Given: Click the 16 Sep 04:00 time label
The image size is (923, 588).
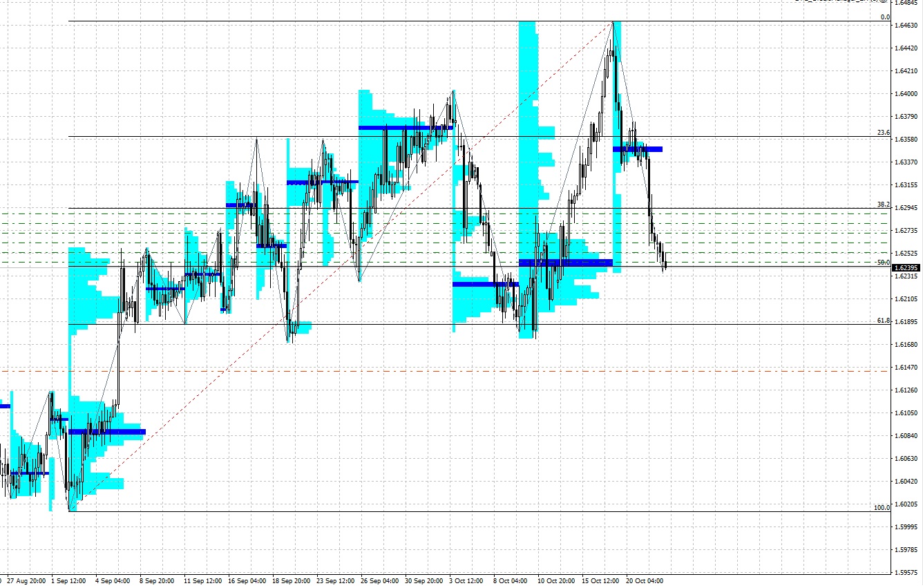Looking at the screenshot, I should coord(247,582).
